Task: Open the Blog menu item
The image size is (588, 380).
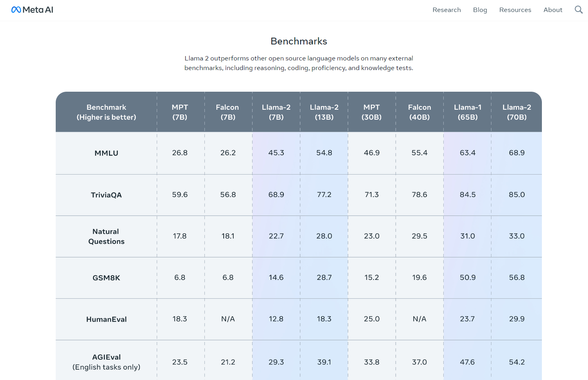Action: (480, 10)
